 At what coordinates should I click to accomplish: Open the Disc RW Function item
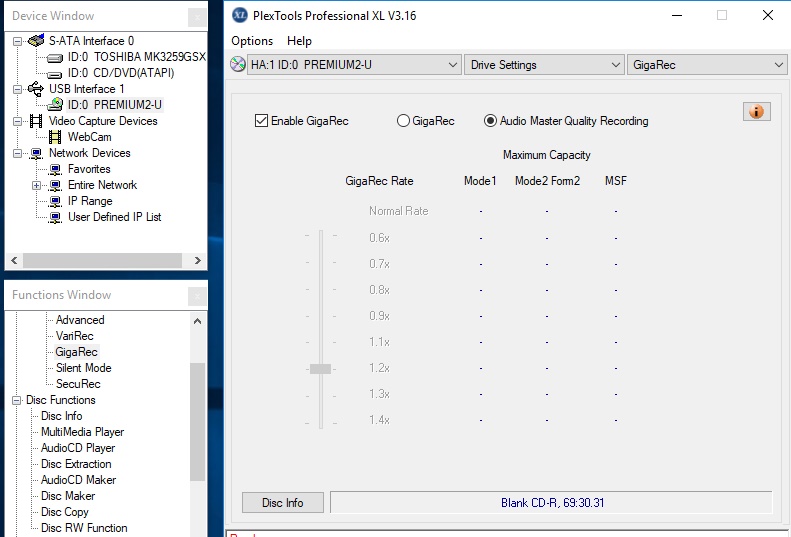click(x=84, y=528)
